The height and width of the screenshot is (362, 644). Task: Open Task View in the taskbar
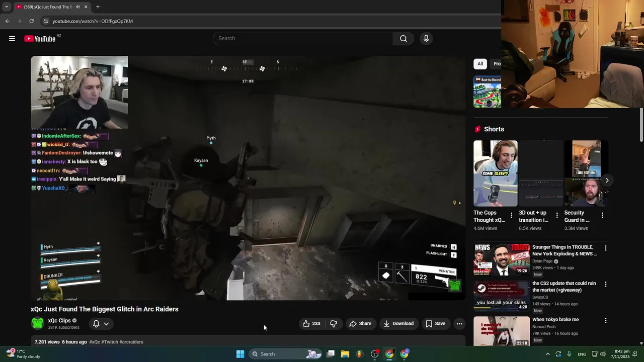pos(331,354)
